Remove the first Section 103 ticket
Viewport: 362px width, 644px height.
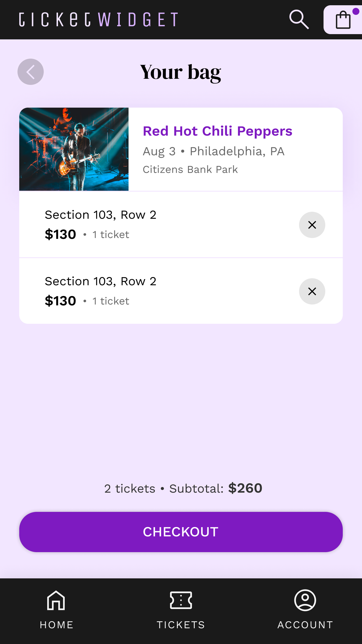[x=312, y=225]
